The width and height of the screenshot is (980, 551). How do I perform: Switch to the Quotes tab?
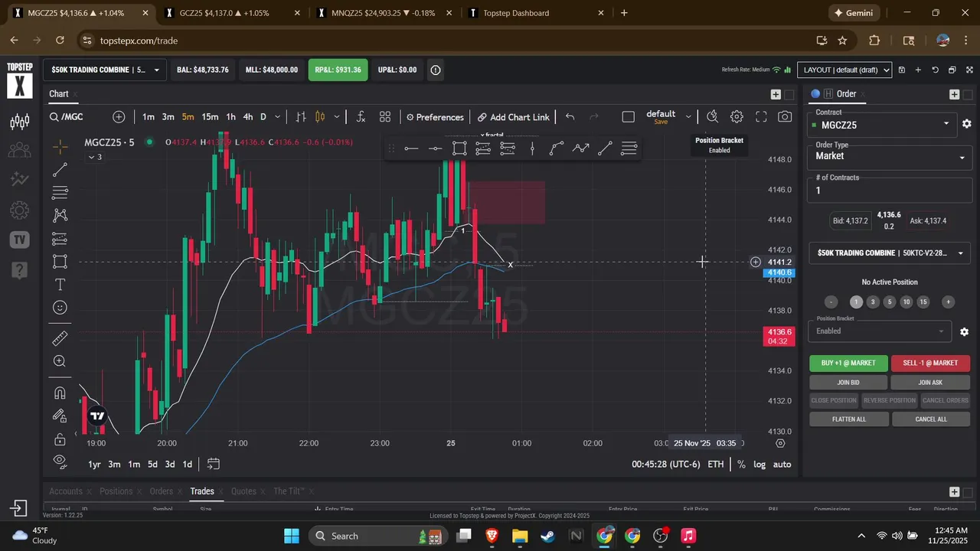click(x=243, y=491)
